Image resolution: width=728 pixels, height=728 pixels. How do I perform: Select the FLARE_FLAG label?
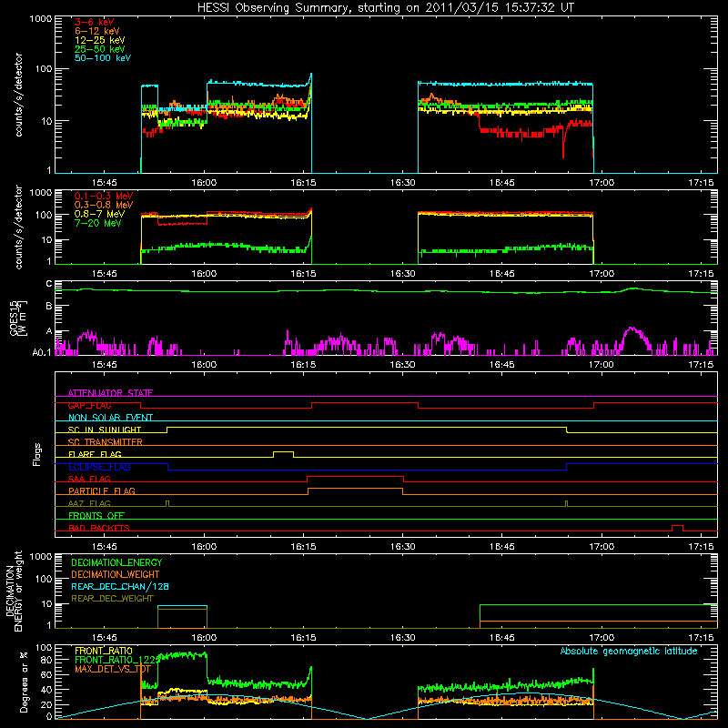(x=95, y=454)
